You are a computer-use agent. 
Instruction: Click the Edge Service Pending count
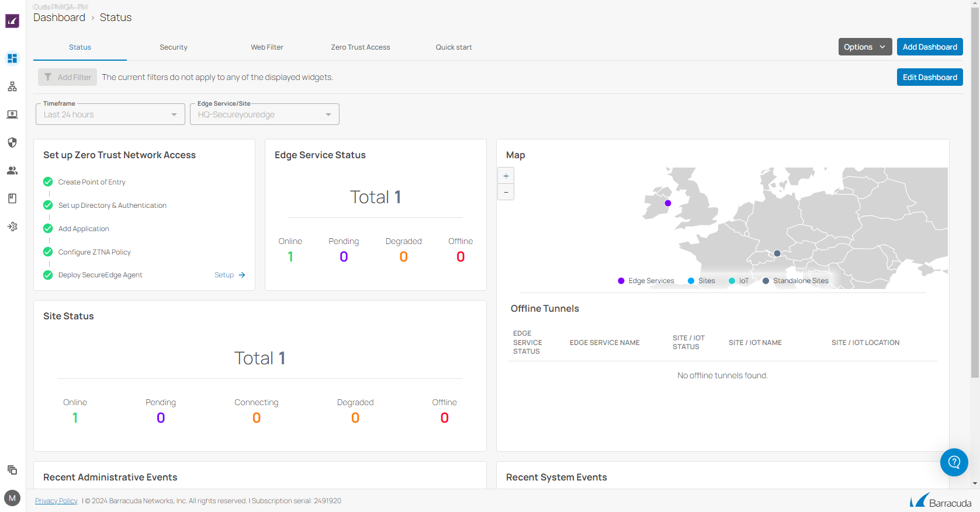click(344, 257)
